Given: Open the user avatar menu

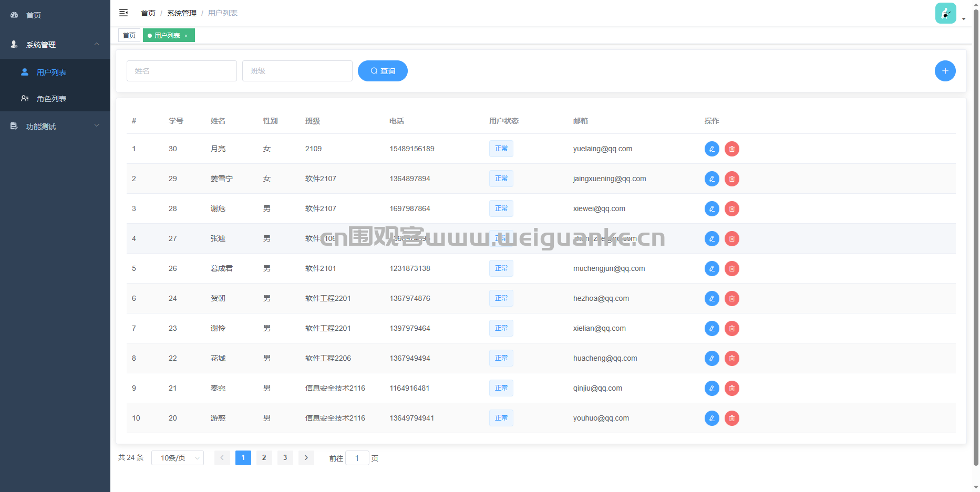Looking at the screenshot, I should [x=945, y=13].
